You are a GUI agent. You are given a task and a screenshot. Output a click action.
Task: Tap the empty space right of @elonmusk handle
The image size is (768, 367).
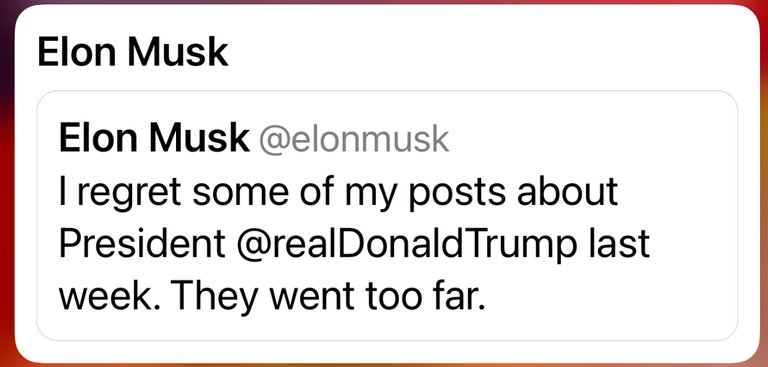click(588, 140)
